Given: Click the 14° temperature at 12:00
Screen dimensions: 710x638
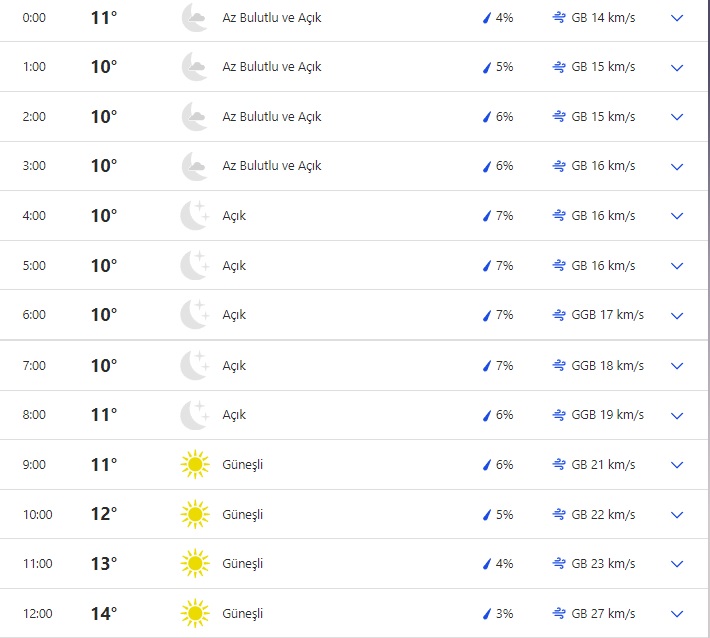Looking at the screenshot, I should (x=104, y=613).
